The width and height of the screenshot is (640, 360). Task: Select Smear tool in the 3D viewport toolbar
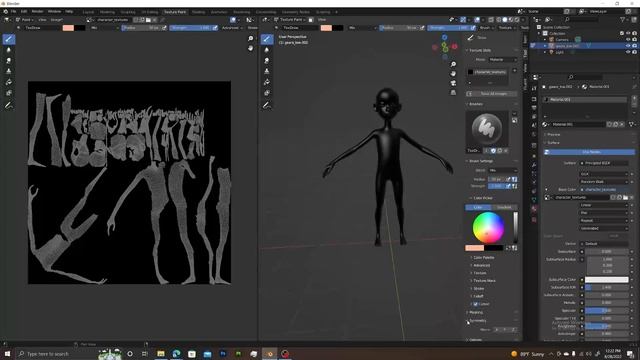click(x=267, y=60)
